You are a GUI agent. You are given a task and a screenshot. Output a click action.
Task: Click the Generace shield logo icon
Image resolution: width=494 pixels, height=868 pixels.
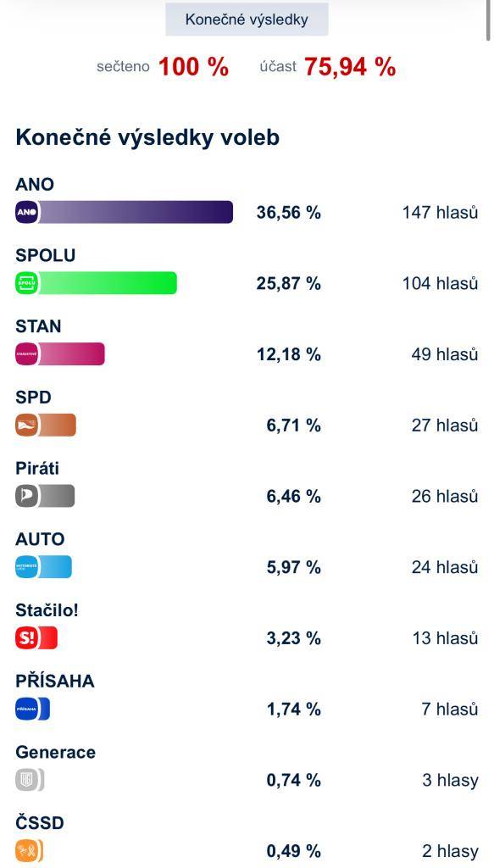[25, 779]
